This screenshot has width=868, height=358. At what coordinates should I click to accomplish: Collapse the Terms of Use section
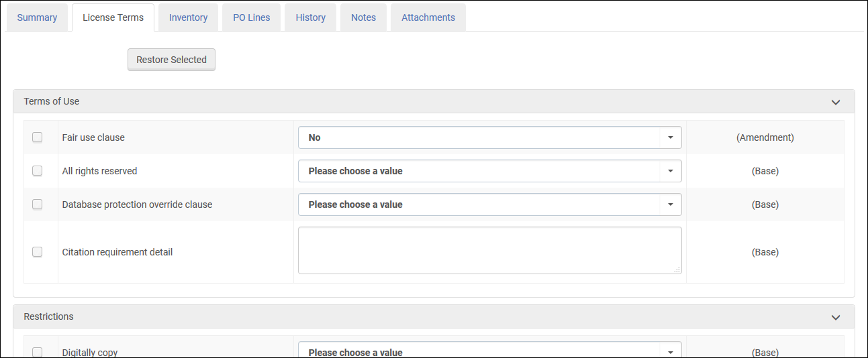pos(836,102)
